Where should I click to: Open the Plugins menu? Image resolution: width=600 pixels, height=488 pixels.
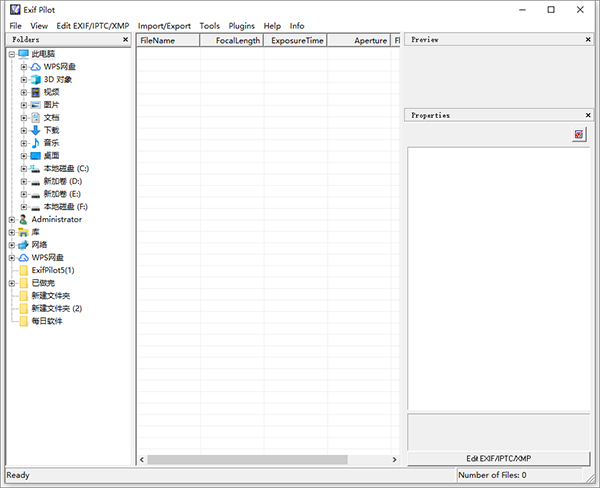click(x=241, y=25)
